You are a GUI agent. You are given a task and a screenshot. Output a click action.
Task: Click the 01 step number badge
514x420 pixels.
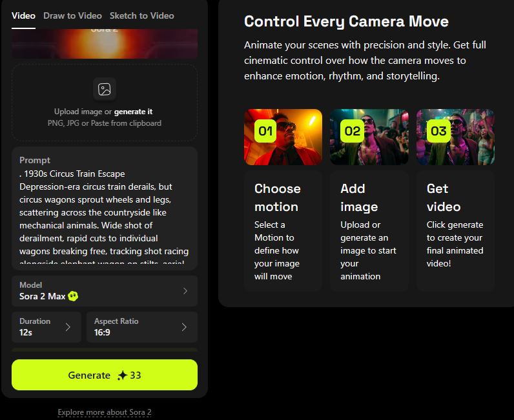coord(265,132)
